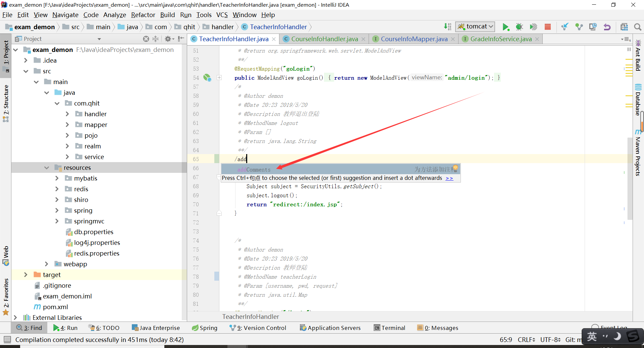Click the build project icon beside tomcat

448,27
